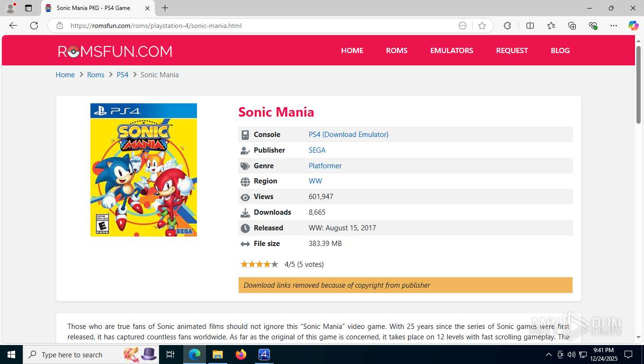Select the downloads count 8,665

[317, 212]
